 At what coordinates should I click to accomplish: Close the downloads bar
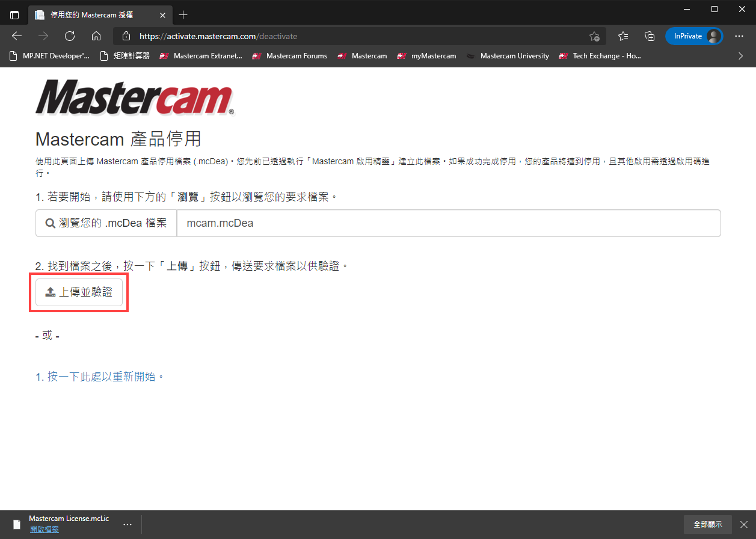click(x=744, y=525)
